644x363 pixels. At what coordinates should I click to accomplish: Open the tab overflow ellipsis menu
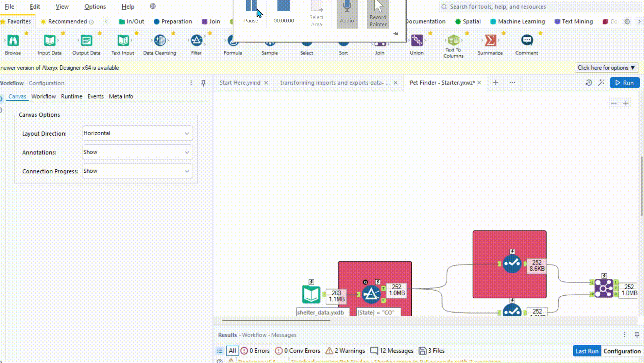coord(512,83)
